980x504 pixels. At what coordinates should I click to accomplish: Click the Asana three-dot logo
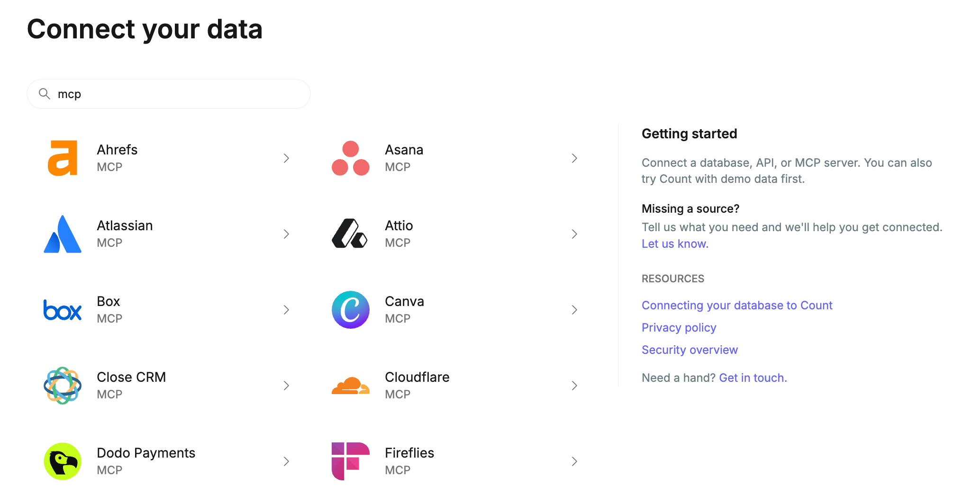pos(351,158)
